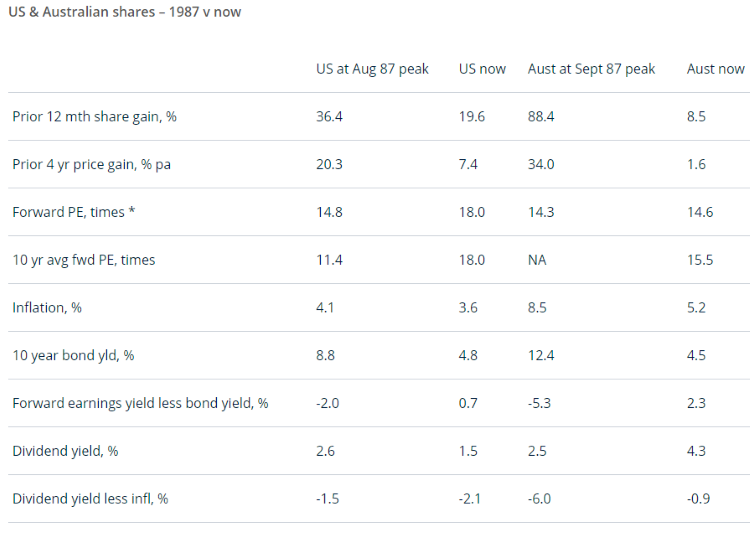Select the 'Aust at Sept 87 peak' column header
This screenshot has height=533, width=750.
pos(591,69)
